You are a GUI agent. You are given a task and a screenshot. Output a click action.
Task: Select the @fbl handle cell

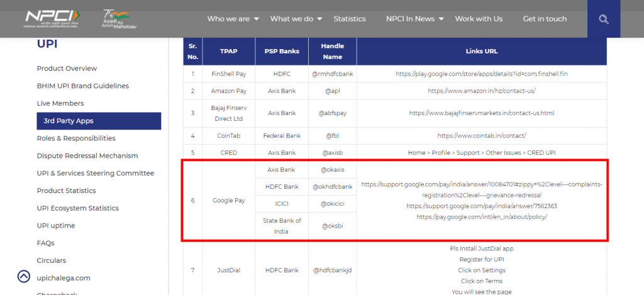333,136
